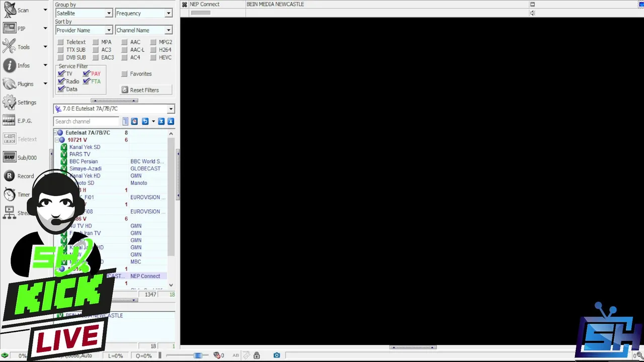
Task: Click the Sub/000 subtitle button
Action: [19, 157]
